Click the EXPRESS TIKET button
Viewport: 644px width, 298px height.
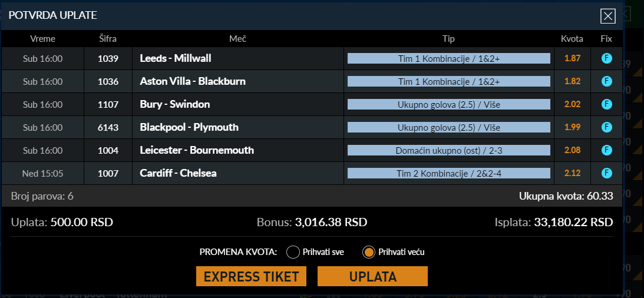(x=251, y=276)
